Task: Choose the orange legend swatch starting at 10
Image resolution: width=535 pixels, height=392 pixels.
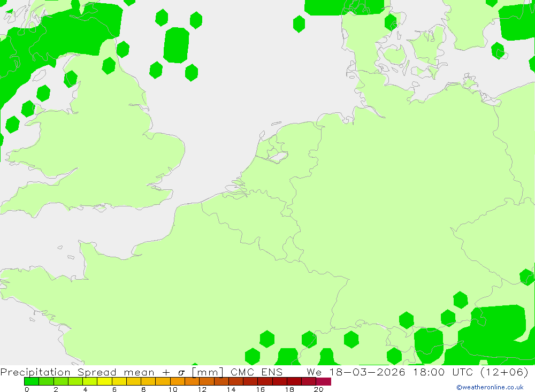Action: pos(178,381)
